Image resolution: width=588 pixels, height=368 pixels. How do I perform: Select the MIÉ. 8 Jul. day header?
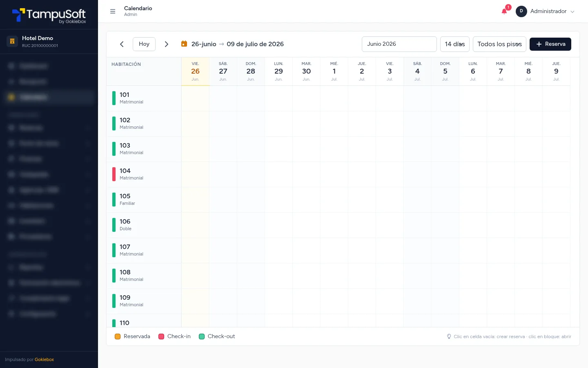pyautogui.click(x=528, y=72)
